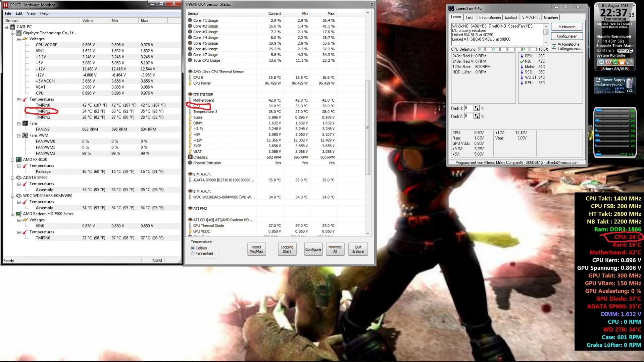Click the Fans icon in HWMonitor tree
The width and height of the screenshot is (644, 362).
tap(25, 123)
